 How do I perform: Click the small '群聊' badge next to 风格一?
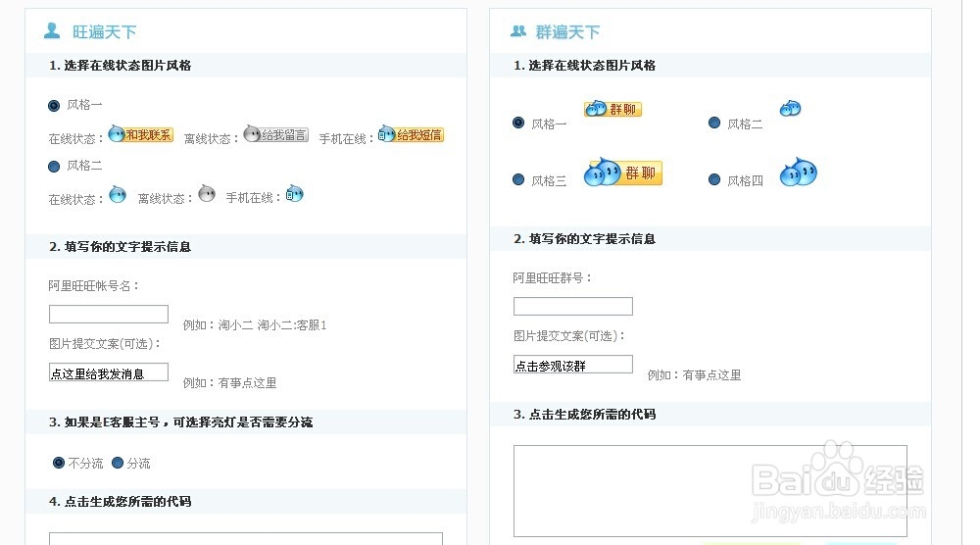pyautogui.click(x=613, y=108)
